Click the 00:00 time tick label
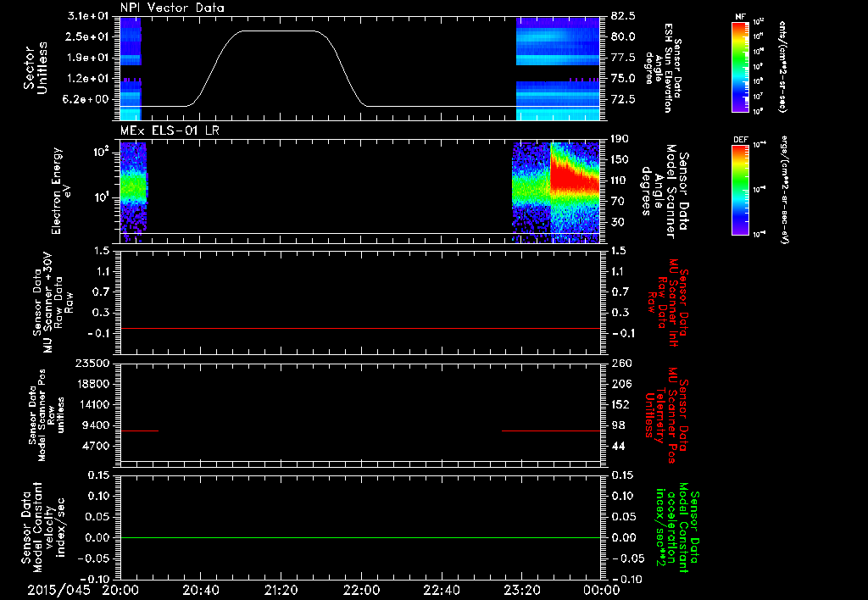868x600 pixels. (x=601, y=590)
